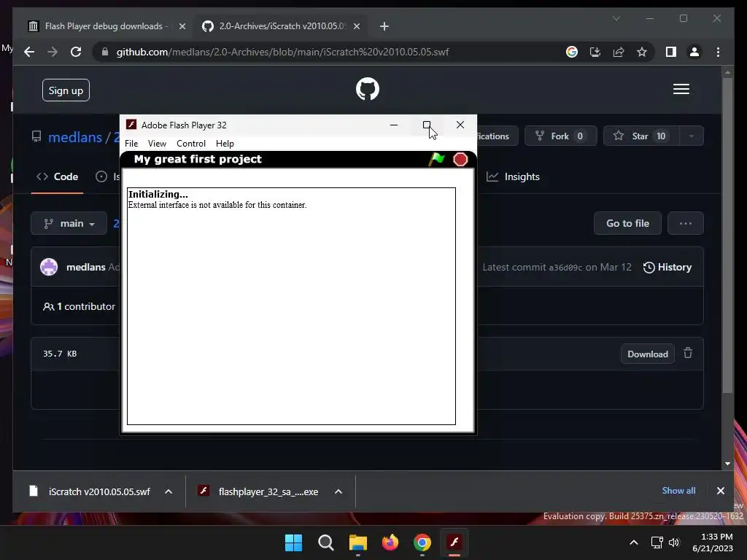Image resolution: width=747 pixels, height=560 pixels.
Task: Click the install app icon in address bar
Action: point(595,52)
